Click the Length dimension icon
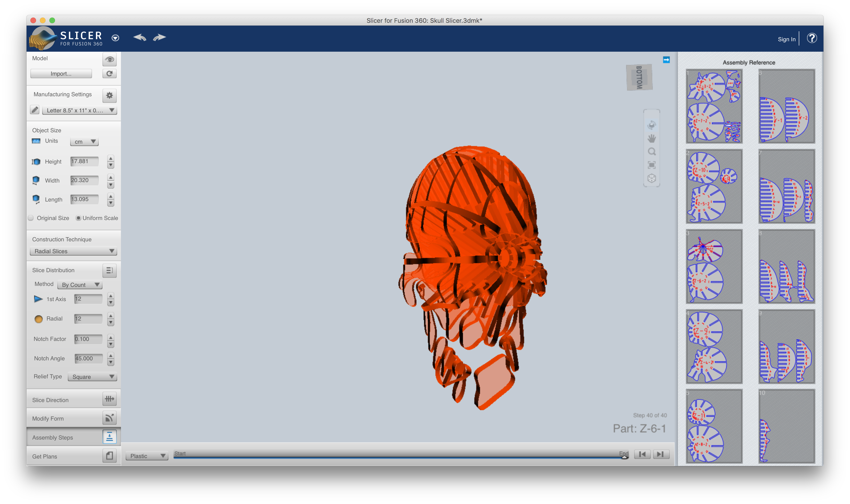 tap(36, 199)
